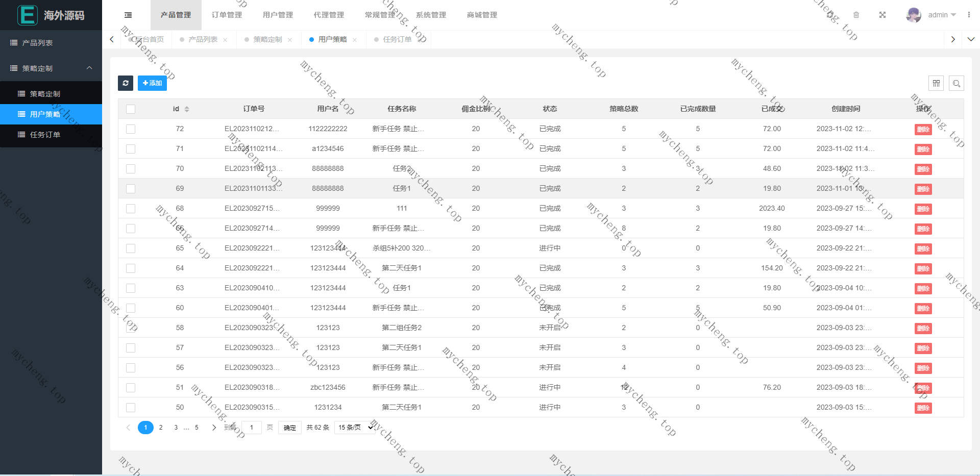Delete row with id 58
Screen dimensions: 980x476
[x=923, y=328]
